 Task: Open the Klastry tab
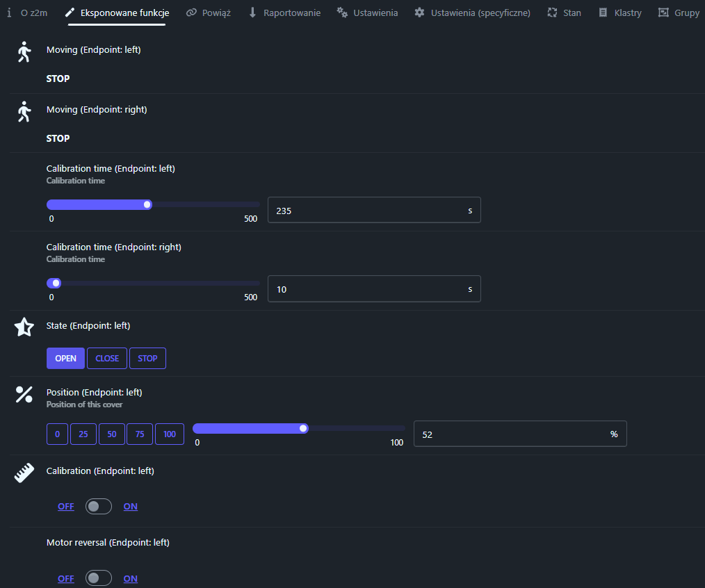(x=620, y=13)
